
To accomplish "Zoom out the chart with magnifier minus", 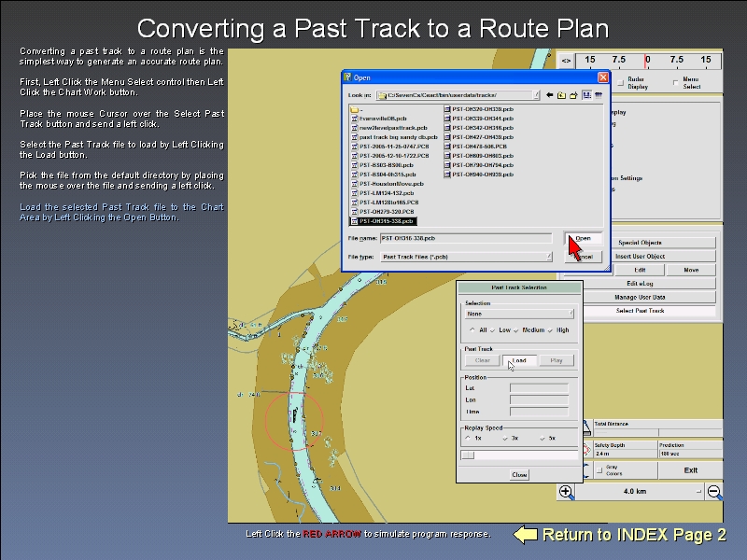I will [714, 491].
